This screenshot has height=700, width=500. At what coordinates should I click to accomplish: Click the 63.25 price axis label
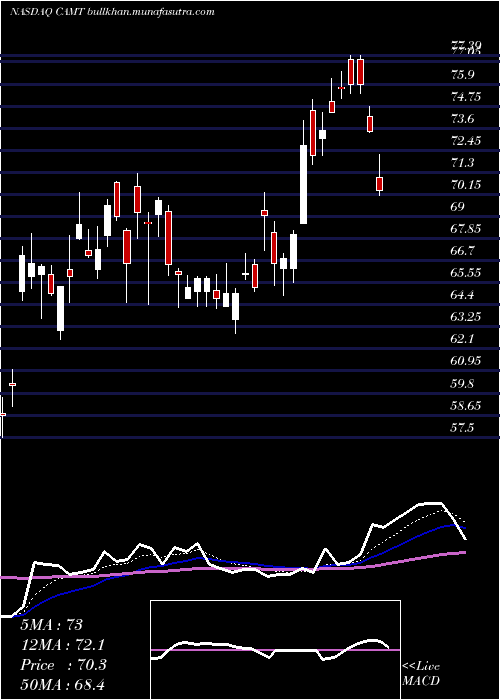[x=466, y=317]
